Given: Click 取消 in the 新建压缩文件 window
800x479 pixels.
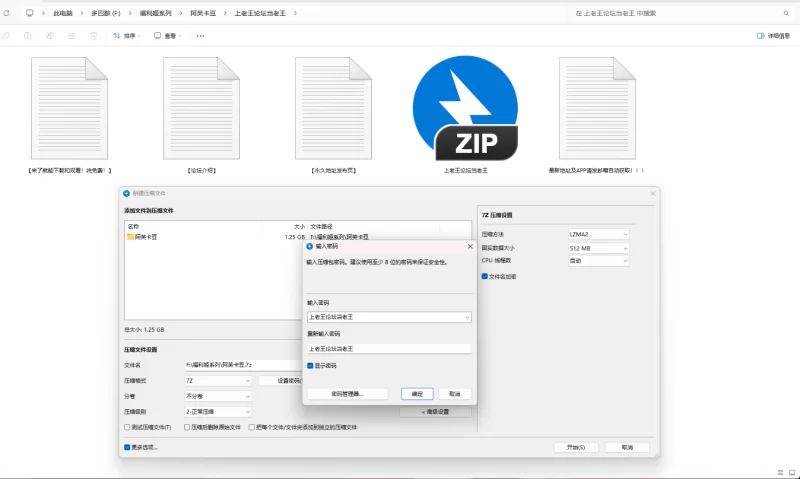Looking at the screenshot, I should (x=627, y=447).
